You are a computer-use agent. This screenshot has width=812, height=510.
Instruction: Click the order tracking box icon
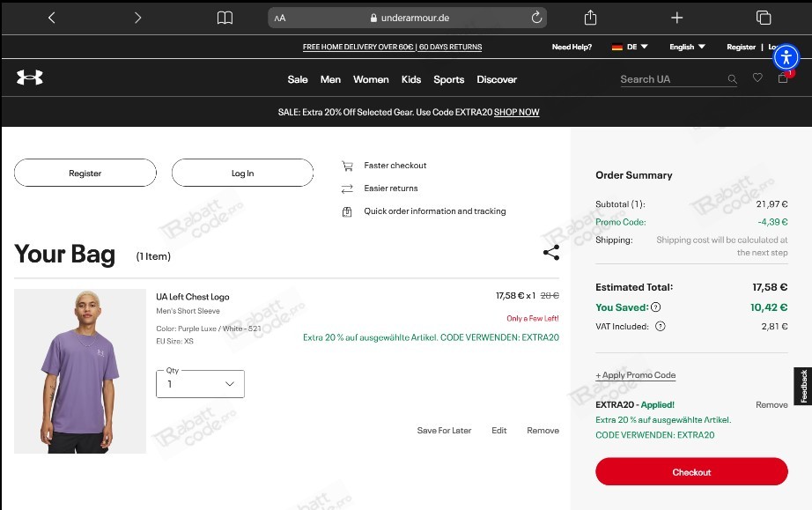(x=347, y=211)
